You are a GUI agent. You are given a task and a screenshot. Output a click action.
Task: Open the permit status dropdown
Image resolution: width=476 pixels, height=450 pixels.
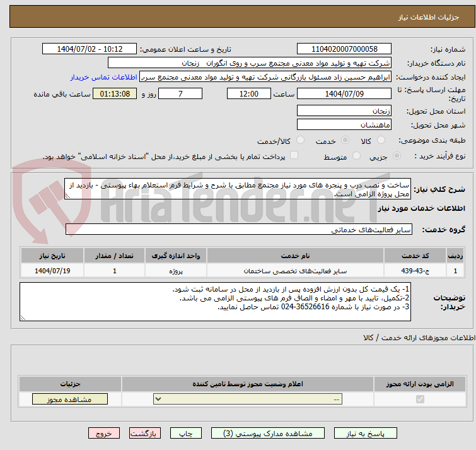coord(248,399)
